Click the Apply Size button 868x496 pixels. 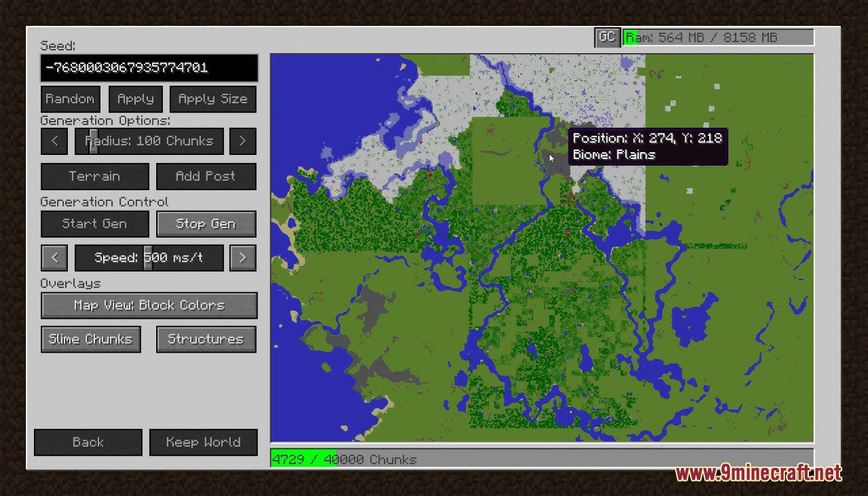click(x=213, y=99)
